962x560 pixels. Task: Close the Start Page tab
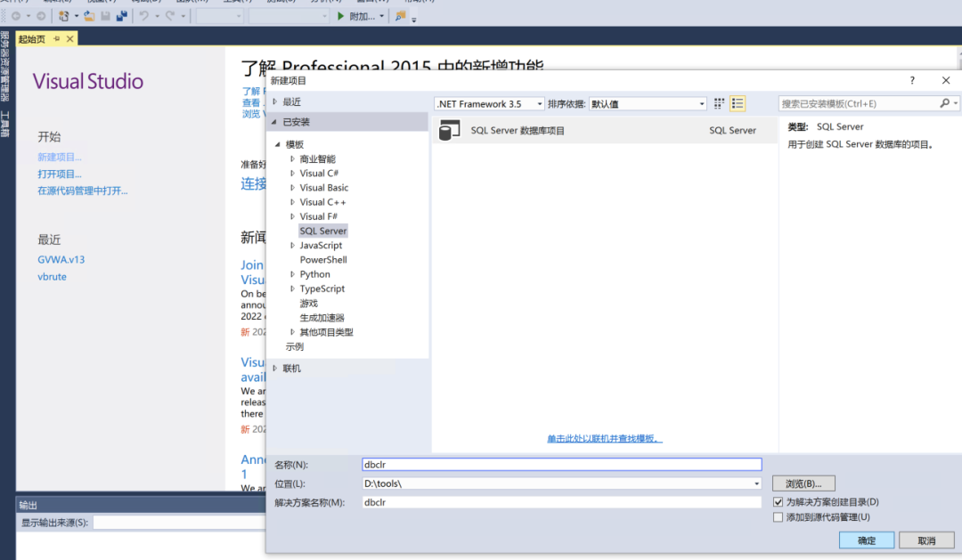coord(70,38)
